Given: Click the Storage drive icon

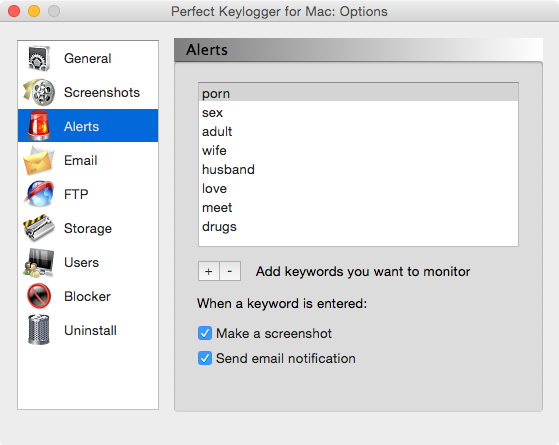Looking at the screenshot, I should click(x=39, y=228).
